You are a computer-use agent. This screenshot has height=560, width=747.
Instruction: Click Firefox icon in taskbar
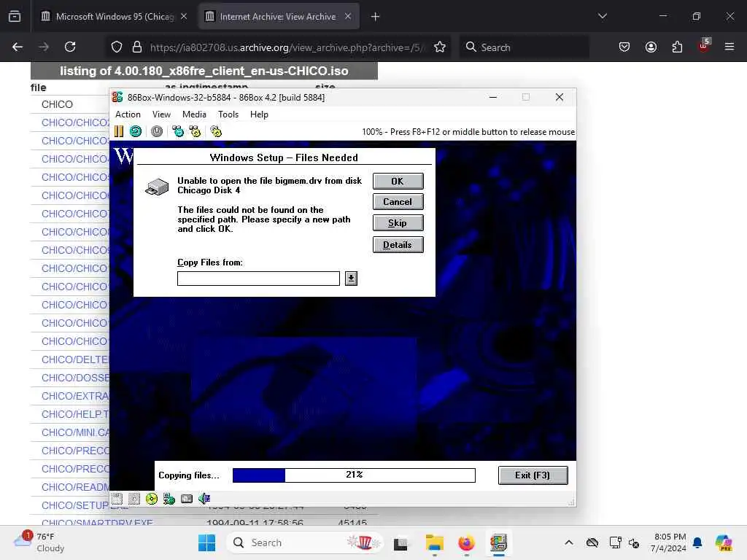(466, 542)
